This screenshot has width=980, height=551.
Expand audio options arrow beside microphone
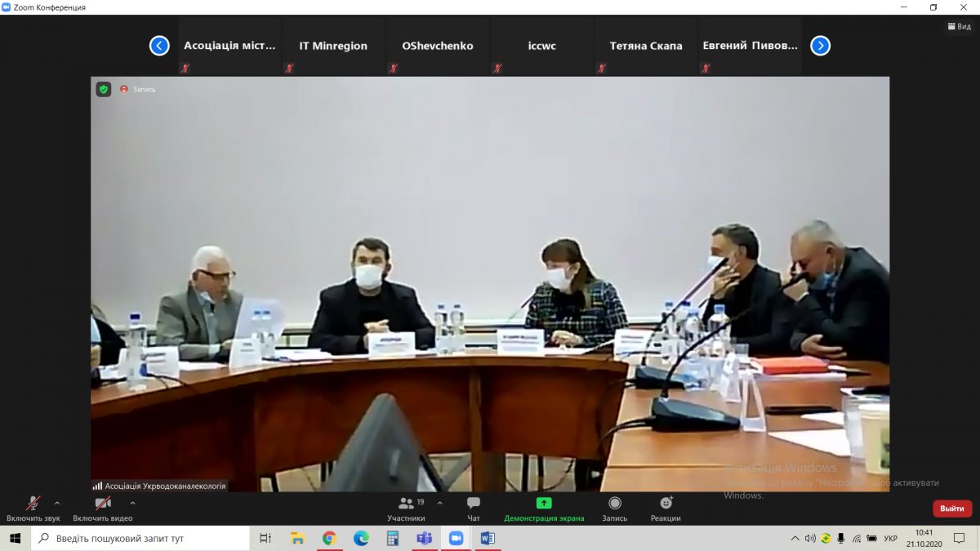57,503
